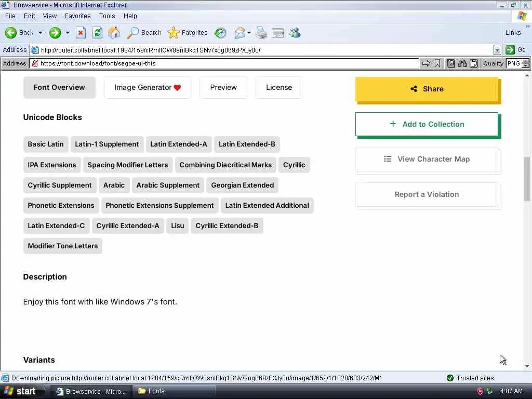This screenshot has height=399, width=532.
Task: Click the Edit page toolbar icon
Action: pyautogui.click(x=277, y=33)
